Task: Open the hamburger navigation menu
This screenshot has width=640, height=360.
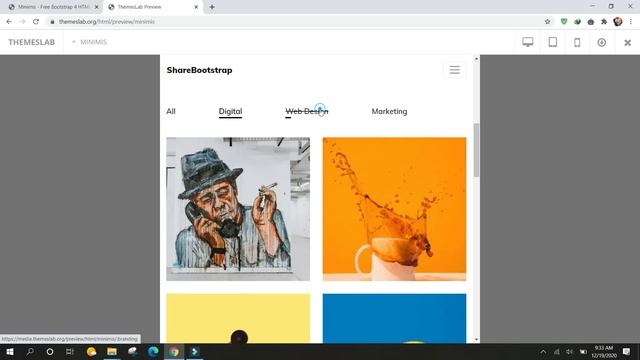Action: [x=455, y=70]
